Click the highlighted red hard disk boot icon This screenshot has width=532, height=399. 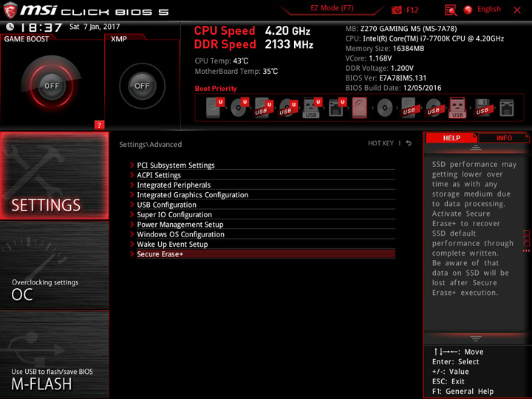pyautogui.click(x=359, y=108)
